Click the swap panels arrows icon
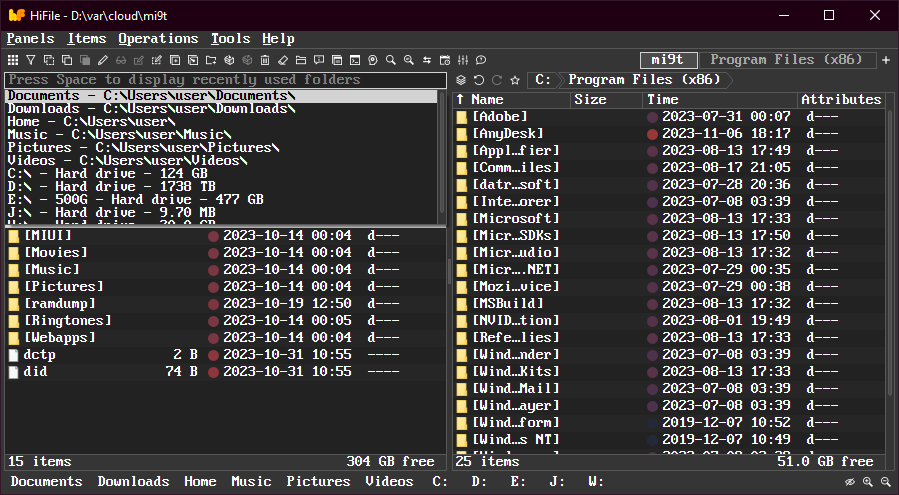 pos(426,60)
